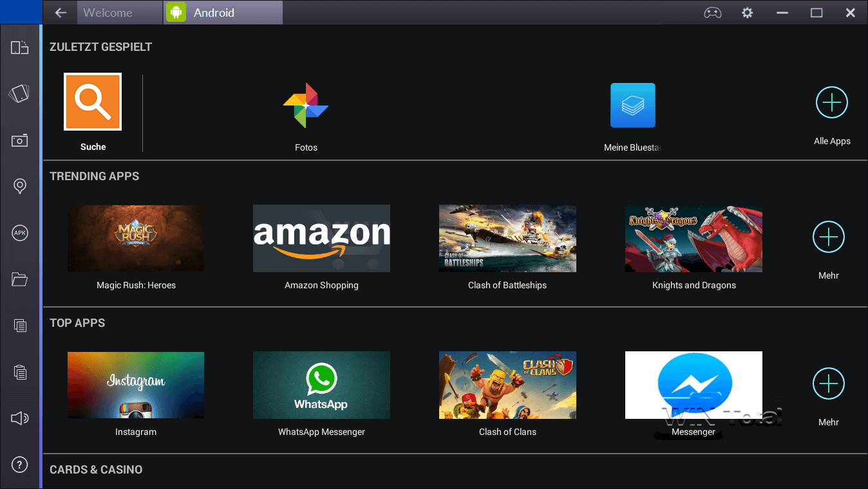Open the gamepad controls icon
868x489 pixels.
pos(712,12)
